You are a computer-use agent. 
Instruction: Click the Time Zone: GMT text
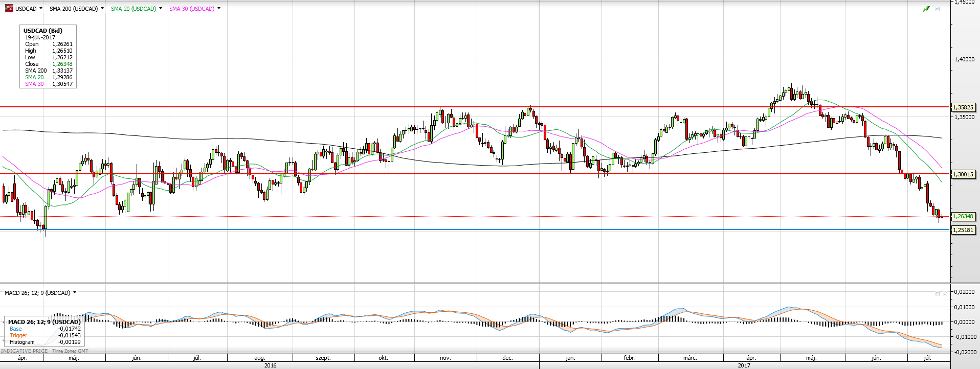(70, 351)
